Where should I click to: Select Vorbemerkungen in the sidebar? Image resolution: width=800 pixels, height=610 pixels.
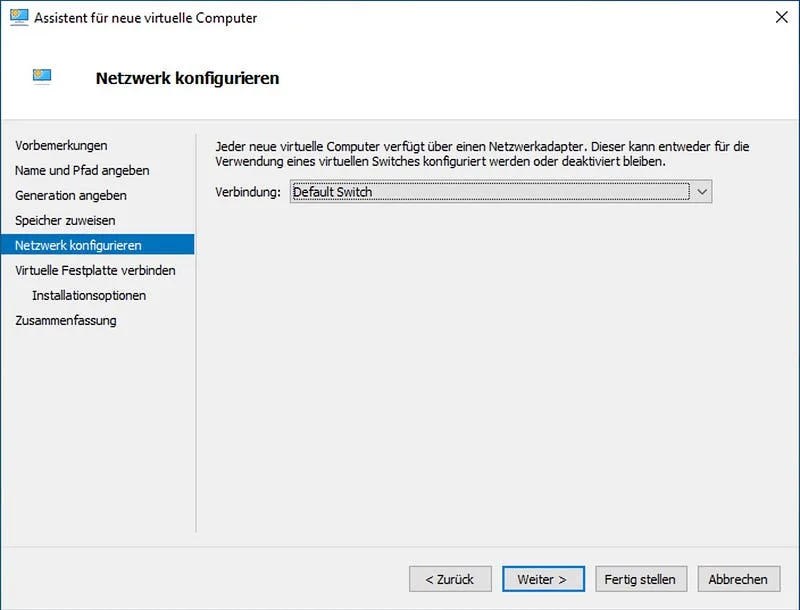(62, 145)
